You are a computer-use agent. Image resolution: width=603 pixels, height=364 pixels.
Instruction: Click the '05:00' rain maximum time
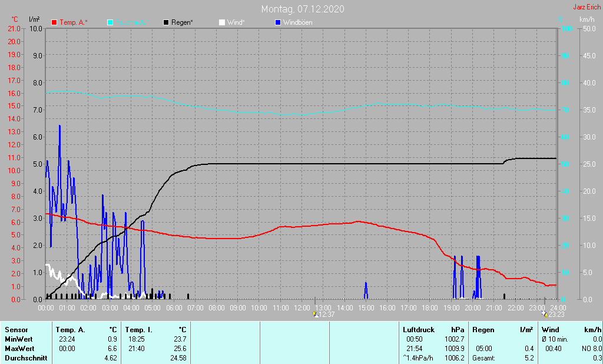click(x=484, y=349)
